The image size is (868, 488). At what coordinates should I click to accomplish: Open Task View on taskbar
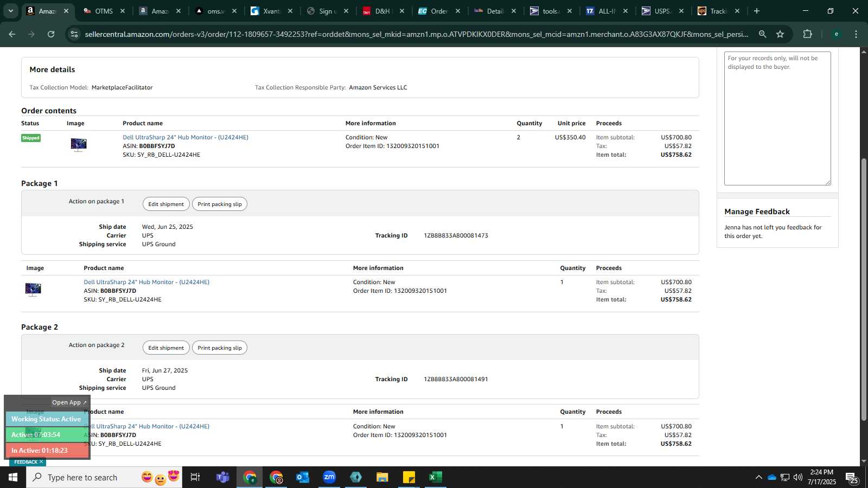point(195,477)
